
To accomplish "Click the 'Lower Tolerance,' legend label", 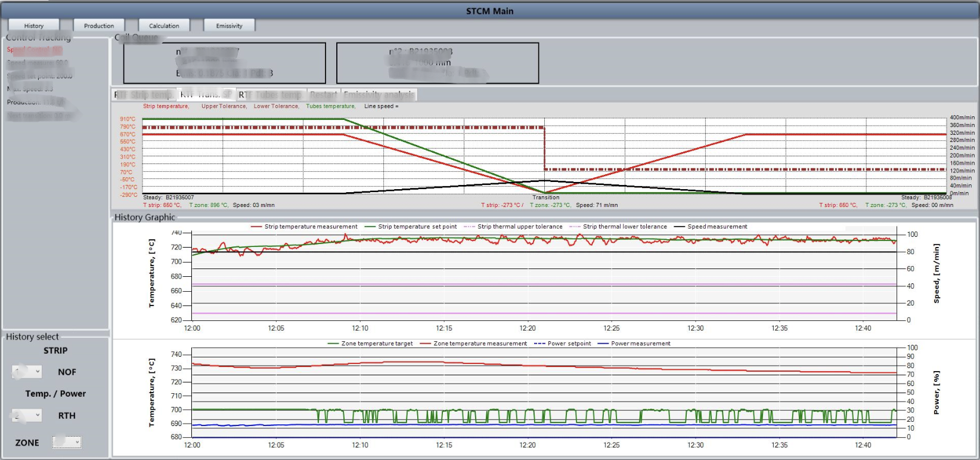I will (x=277, y=106).
